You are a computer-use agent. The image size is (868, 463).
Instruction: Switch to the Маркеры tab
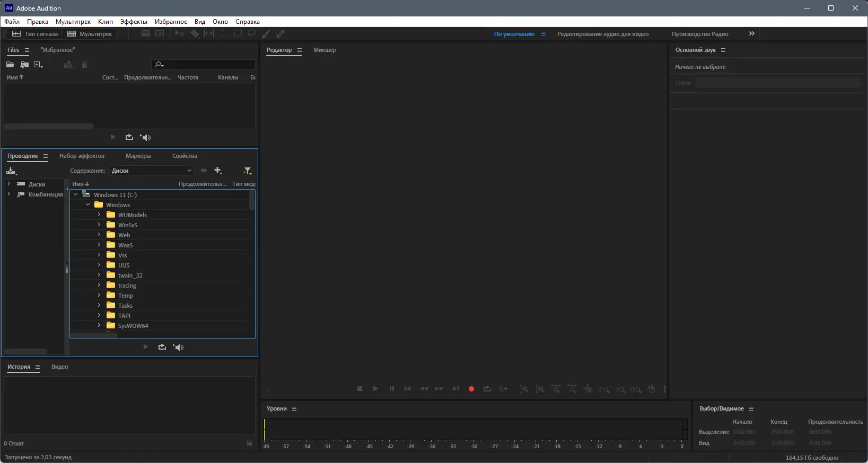pyautogui.click(x=138, y=156)
